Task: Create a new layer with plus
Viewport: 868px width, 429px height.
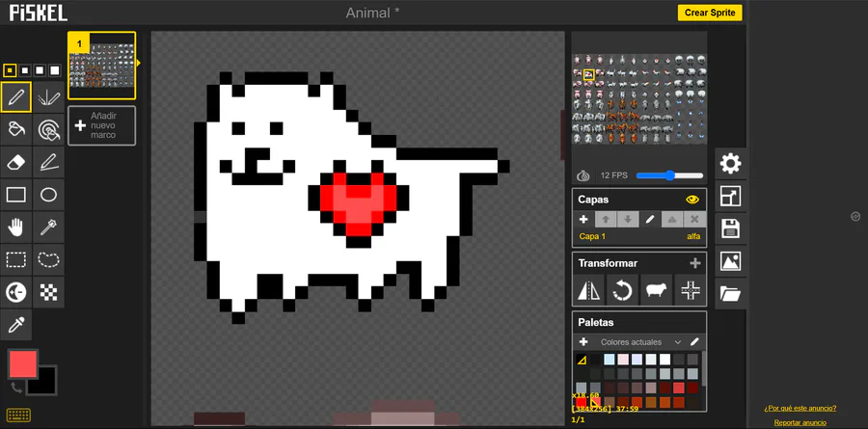Action: (583, 219)
